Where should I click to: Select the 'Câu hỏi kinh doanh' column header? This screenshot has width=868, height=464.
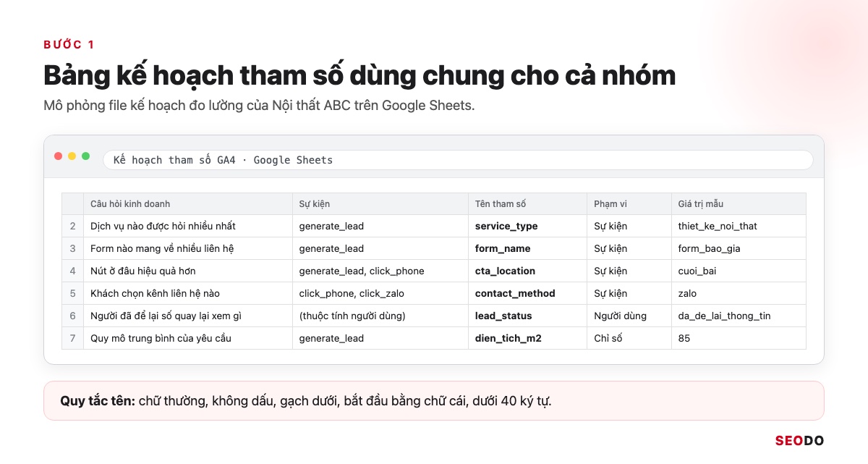click(x=188, y=204)
